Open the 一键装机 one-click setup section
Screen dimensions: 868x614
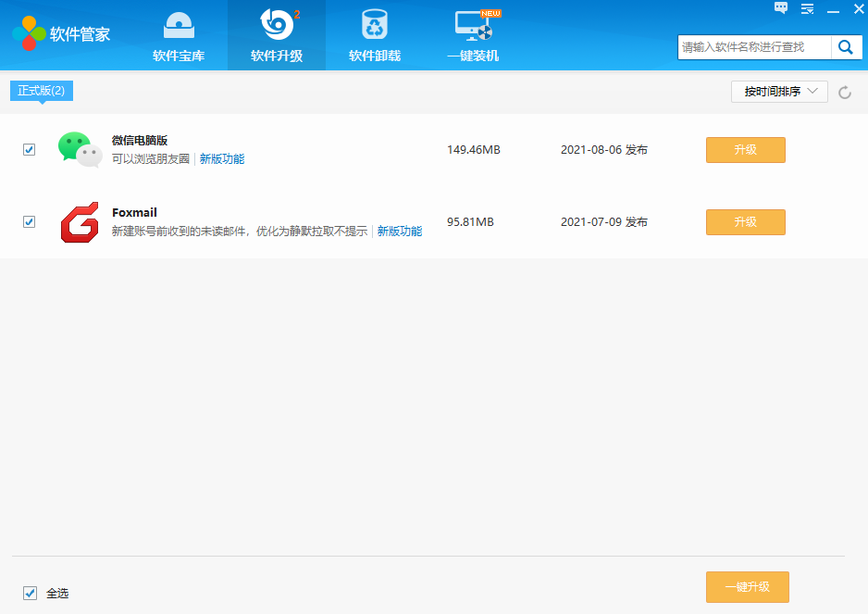(x=473, y=36)
